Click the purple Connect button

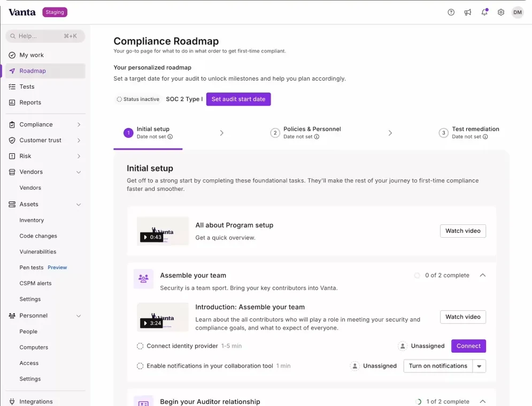pyautogui.click(x=468, y=346)
